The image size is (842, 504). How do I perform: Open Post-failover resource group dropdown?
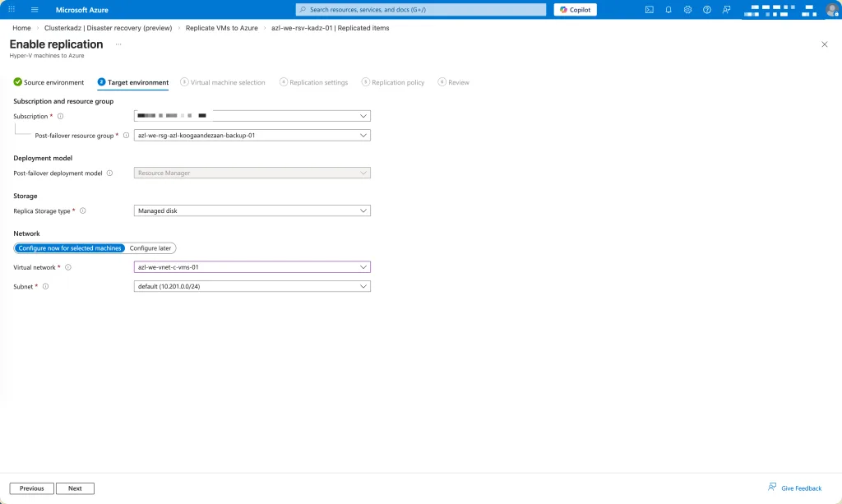252,136
